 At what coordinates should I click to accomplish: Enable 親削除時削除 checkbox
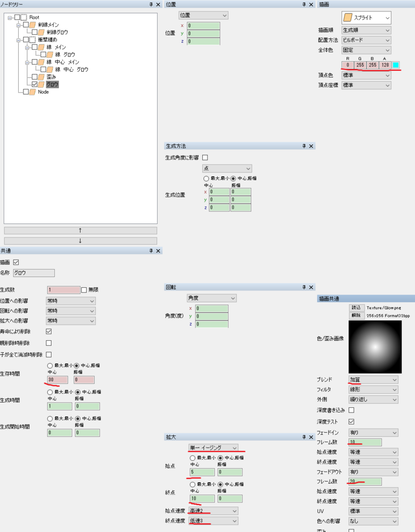tap(48, 343)
